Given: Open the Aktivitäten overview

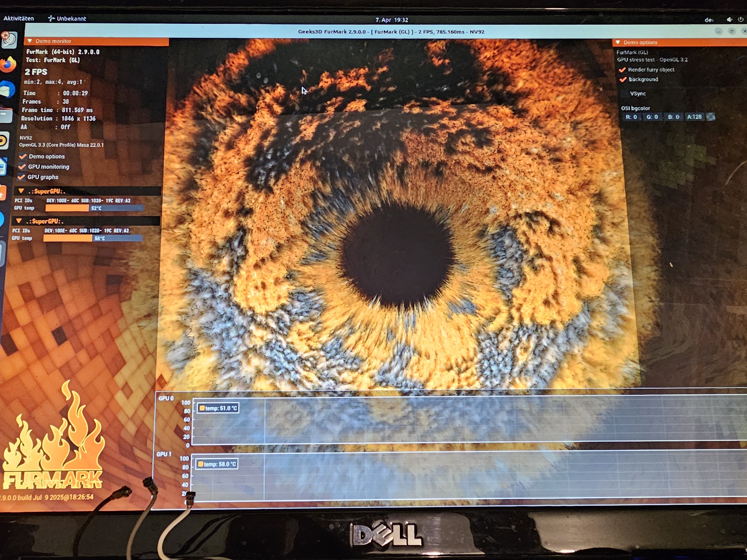Looking at the screenshot, I should coord(18,18).
